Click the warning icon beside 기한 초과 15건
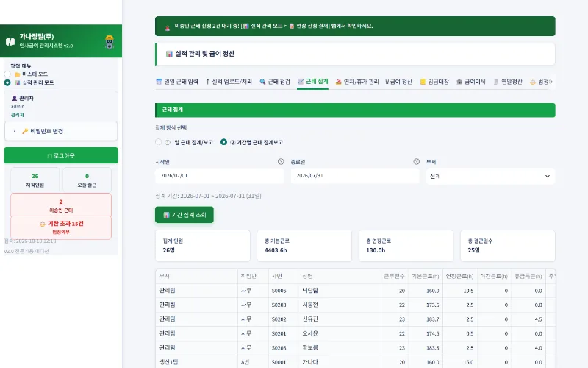The image size is (588, 368). pos(43,224)
